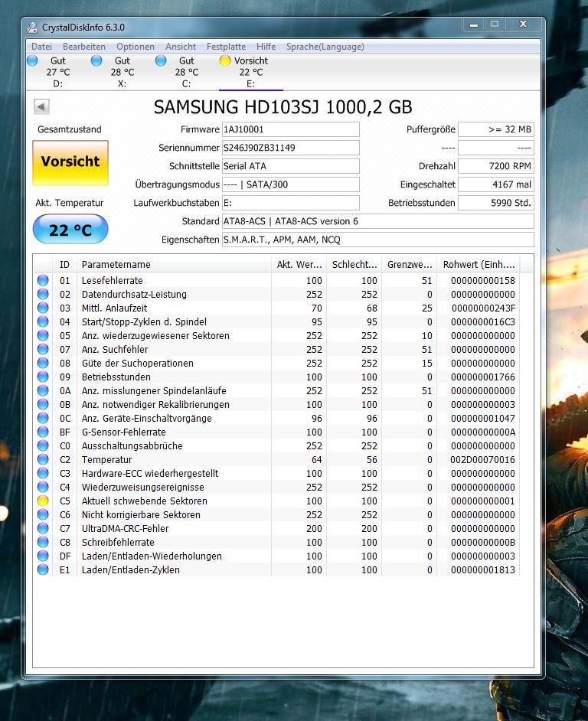Click the blue status icon for drive C:

(161, 60)
